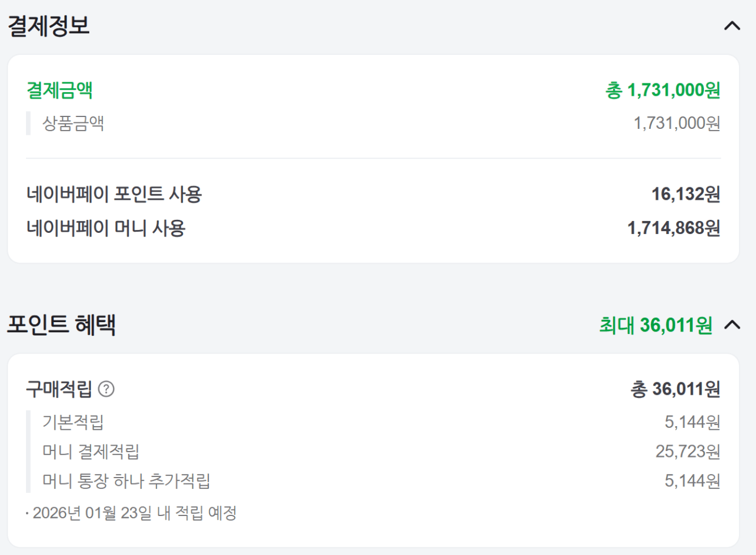Click the 1,714,868원 money usage amount

[674, 228]
